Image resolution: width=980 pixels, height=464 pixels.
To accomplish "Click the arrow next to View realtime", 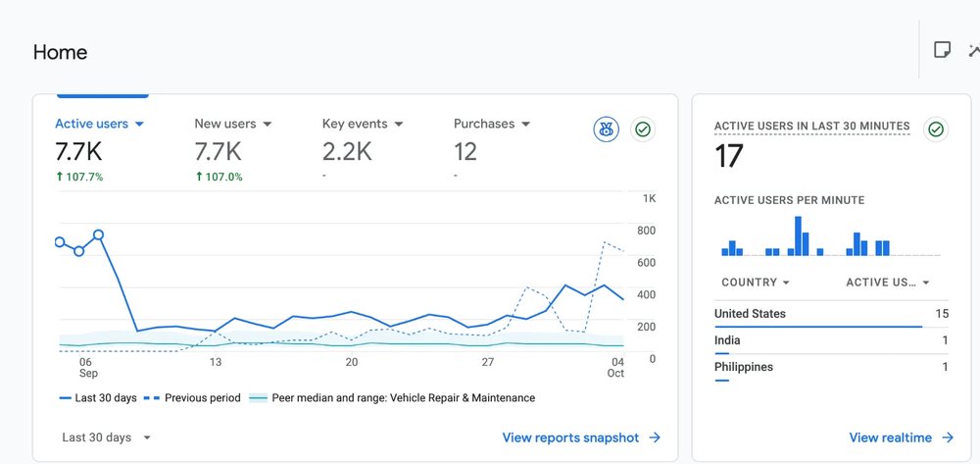I will click(x=948, y=438).
